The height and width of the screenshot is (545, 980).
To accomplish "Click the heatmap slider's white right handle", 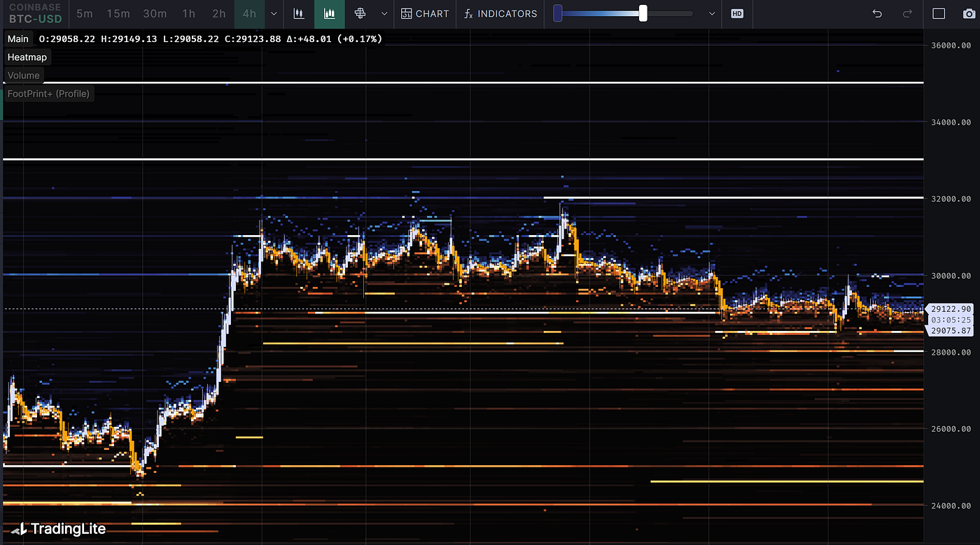I will point(643,13).
